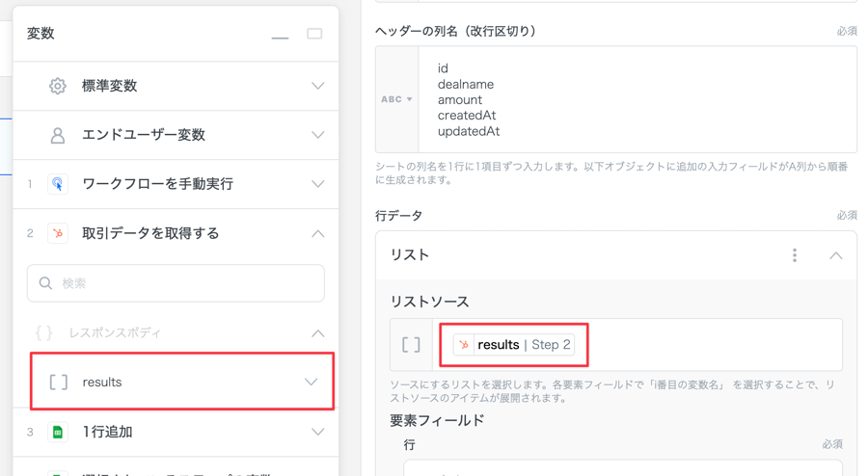Select the results Step 2 variable chip
Viewport: 868px width, 476px height.
(513, 345)
